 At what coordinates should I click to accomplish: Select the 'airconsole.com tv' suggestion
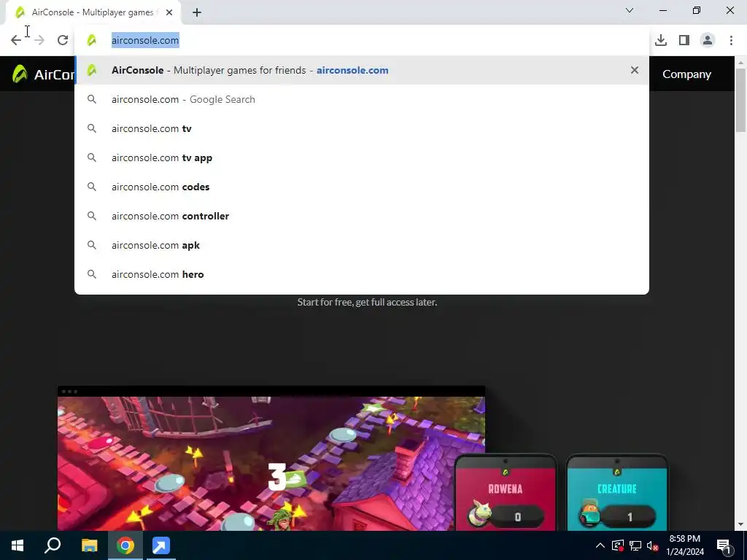tap(362, 128)
